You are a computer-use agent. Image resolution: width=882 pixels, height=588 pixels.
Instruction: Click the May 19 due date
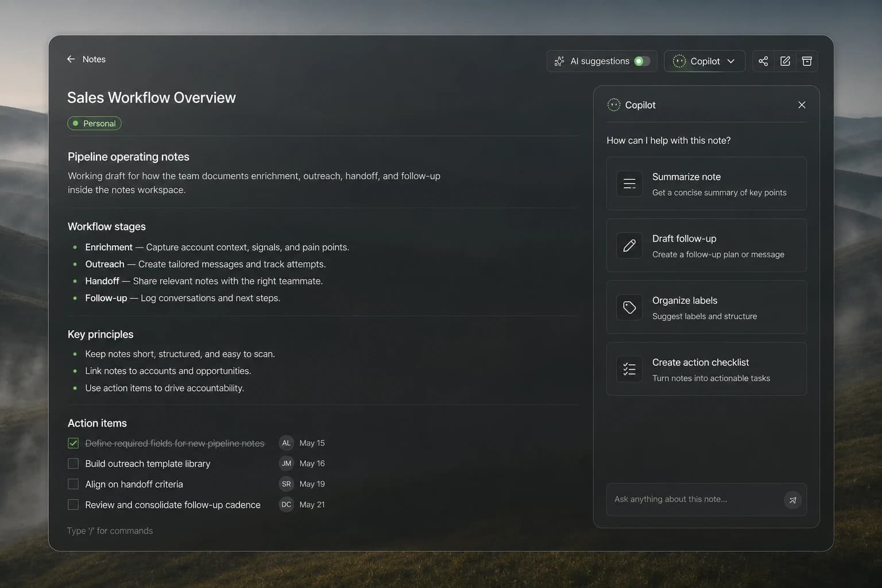[312, 484]
